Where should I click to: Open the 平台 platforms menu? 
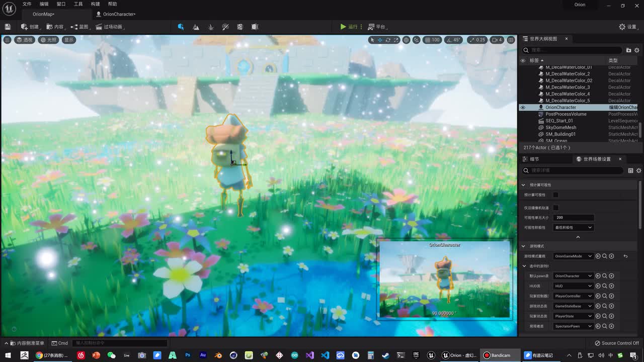pos(376,27)
